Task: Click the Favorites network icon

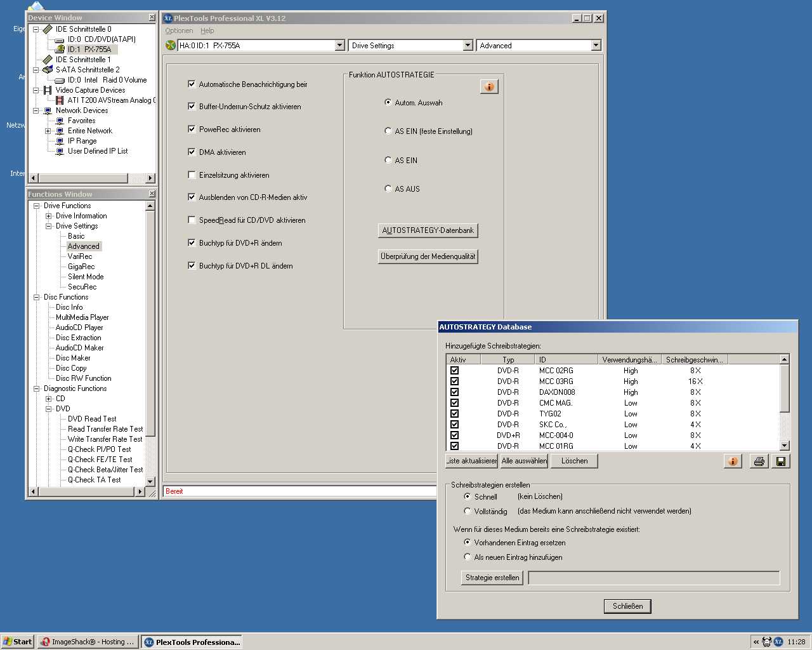Action: click(x=60, y=121)
